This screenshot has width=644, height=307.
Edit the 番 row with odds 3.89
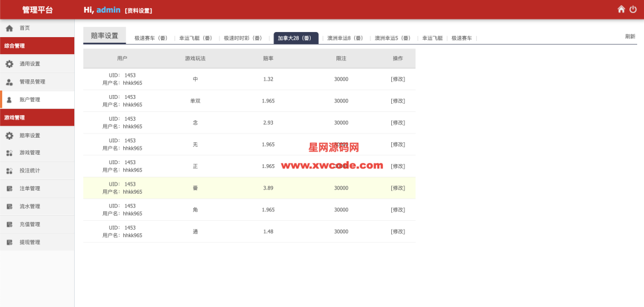tap(397, 188)
